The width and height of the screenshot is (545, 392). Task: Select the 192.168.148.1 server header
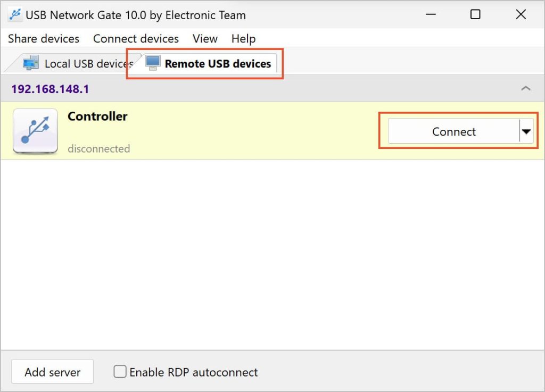[x=49, y=88]
